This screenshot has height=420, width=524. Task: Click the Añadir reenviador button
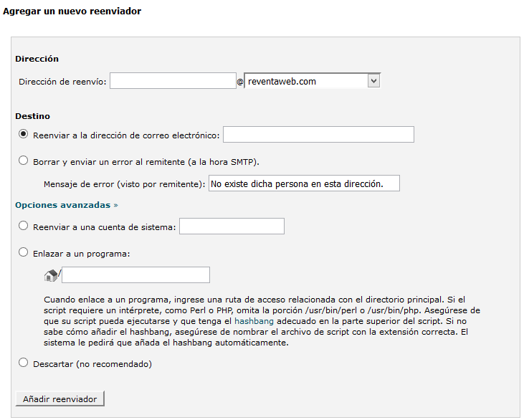pyautogui.click(x=60, y=398)
